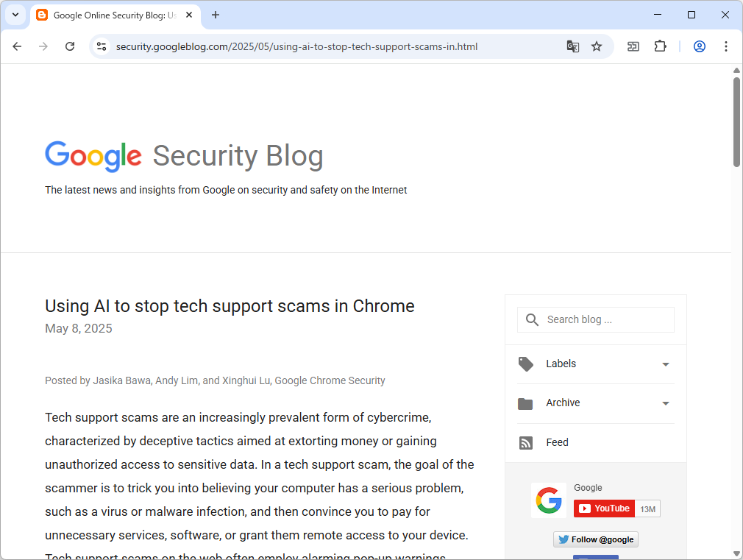Open the Extensions puzzle icon
Screen dimensions: 743x560
click(x=660, y=46)
